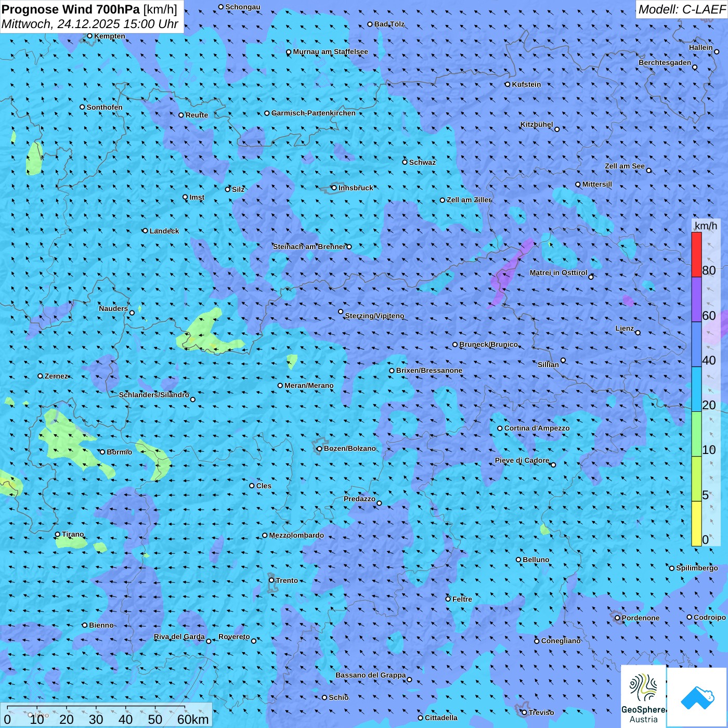
Task: Click the Landeck city label
Action: click(x=164, y=231)
